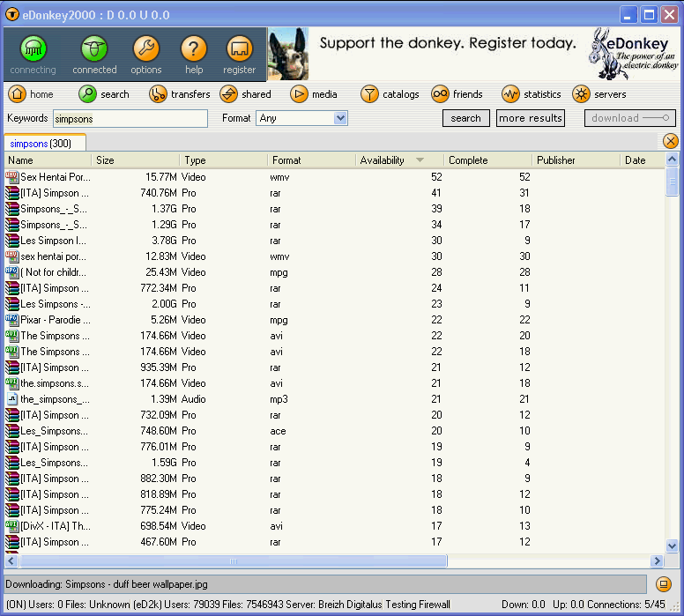The height and width of the screenshot is (616, 684).
Task: Open the transfers page icon
Action: tap(158, 93)
